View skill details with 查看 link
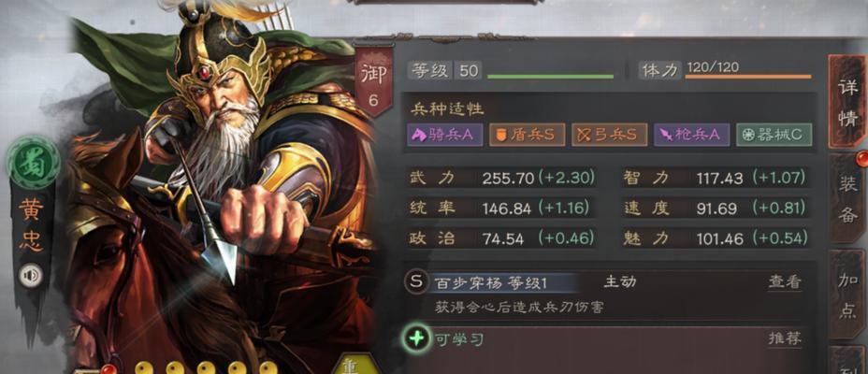 click(785, 282)
